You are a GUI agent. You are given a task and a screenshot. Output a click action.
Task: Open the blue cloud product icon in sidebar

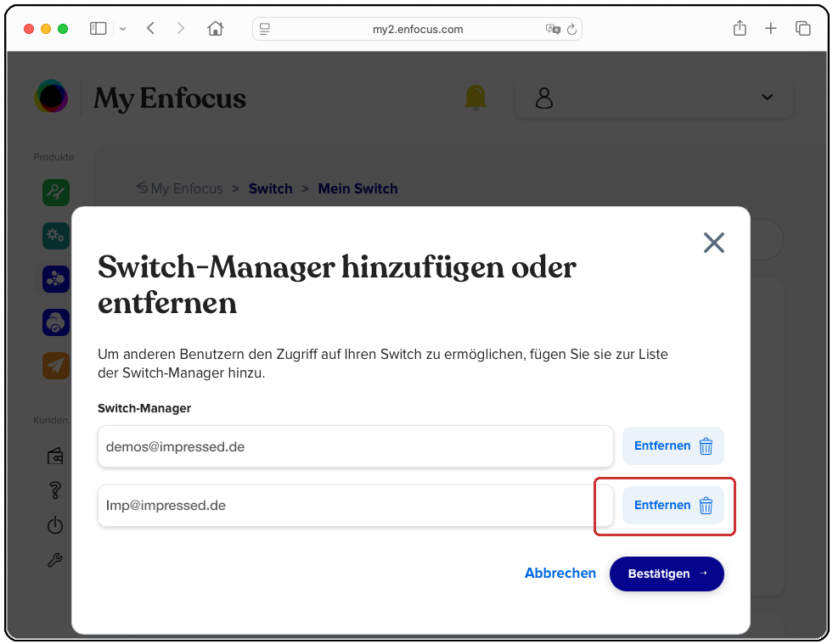click(x=55, y=322)
